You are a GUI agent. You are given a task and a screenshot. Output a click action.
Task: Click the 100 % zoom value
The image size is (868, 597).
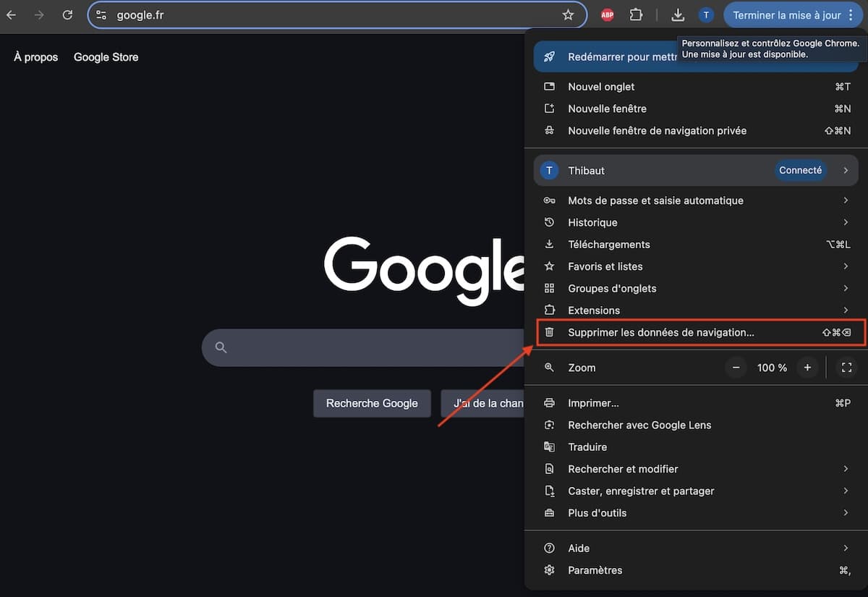coord(772,368)
